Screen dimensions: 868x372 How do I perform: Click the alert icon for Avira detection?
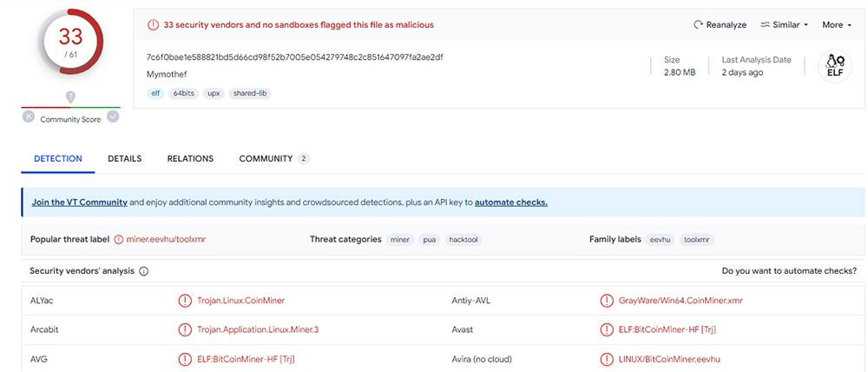click(606, 359)
